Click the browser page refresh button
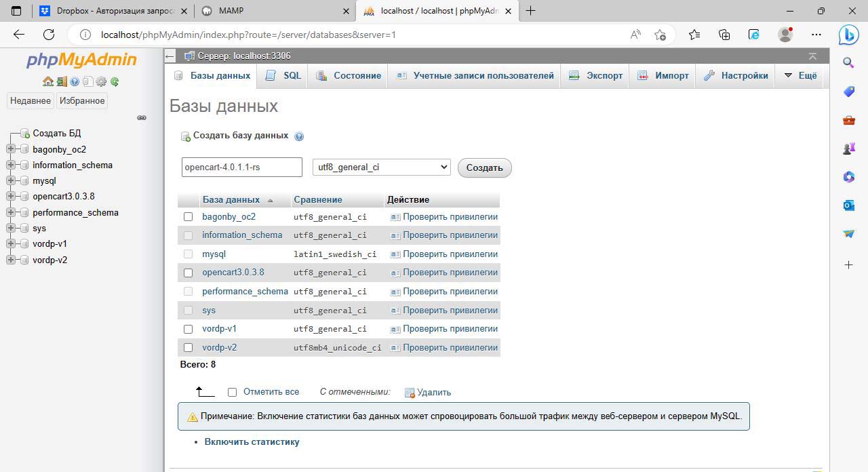 49,35
